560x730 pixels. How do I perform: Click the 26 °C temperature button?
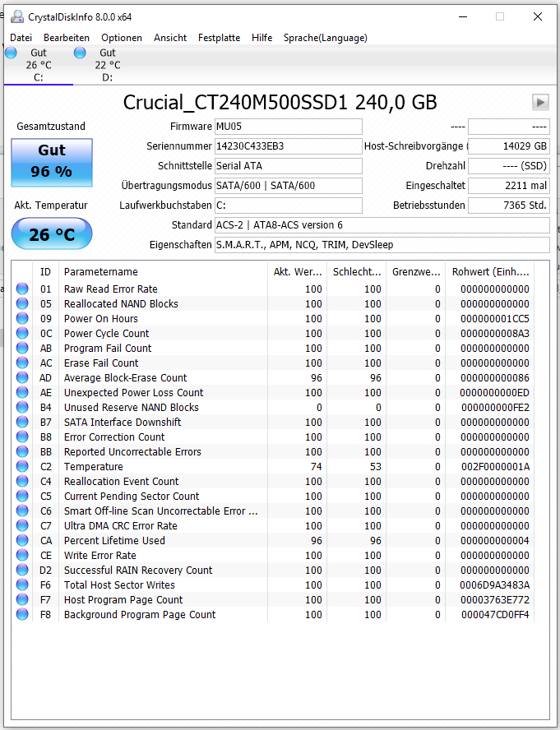(52, 233)
